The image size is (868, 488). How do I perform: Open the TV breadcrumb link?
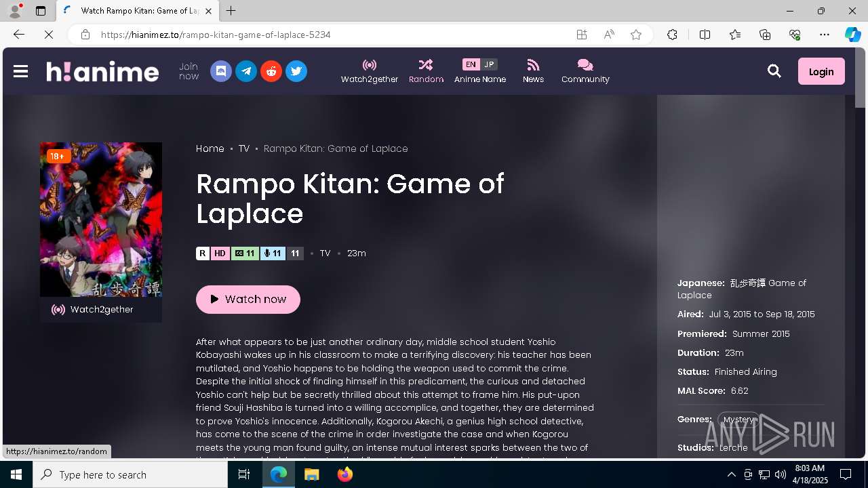coord(244,148)
